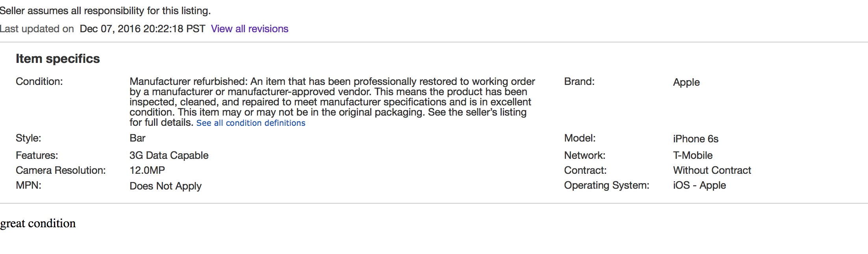
Task: Click the Seller assumes all responsibility text
Action: click(105, 11)
